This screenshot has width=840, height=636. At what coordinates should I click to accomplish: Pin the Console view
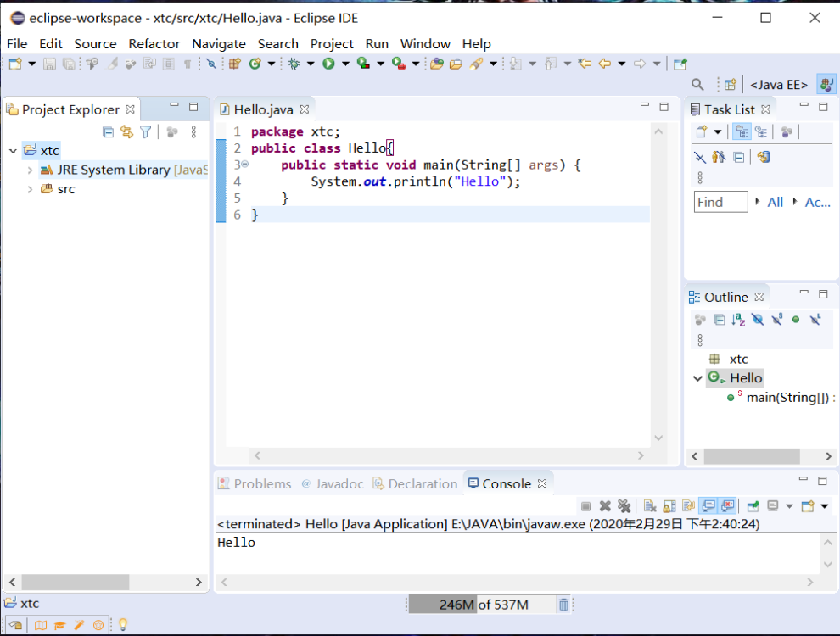pos(753,505)
